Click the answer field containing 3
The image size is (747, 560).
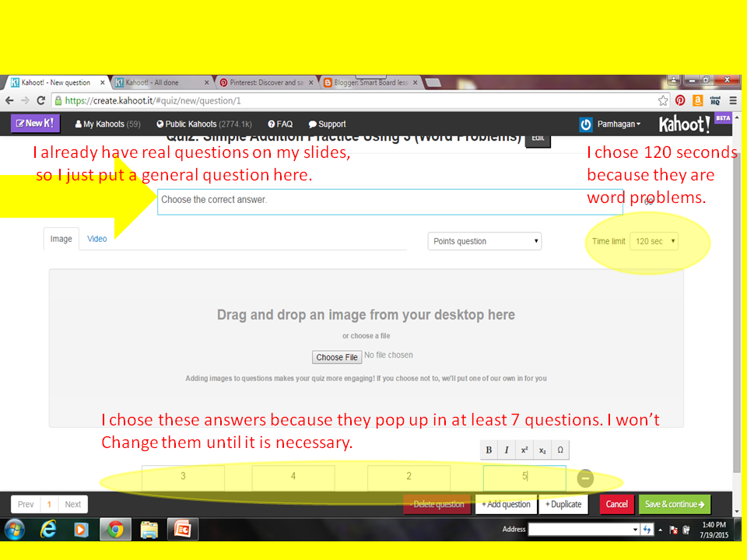(x=183, y=478)
